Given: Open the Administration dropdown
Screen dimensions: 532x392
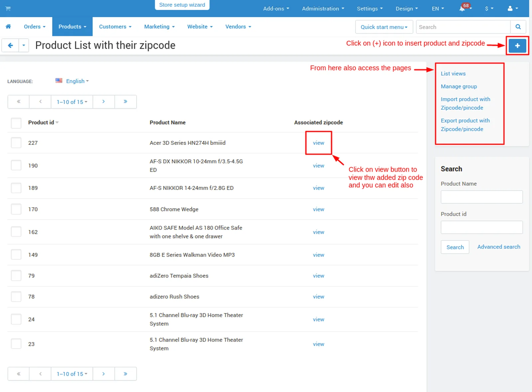Looking at the screenshot, I should tap(323, 9).
